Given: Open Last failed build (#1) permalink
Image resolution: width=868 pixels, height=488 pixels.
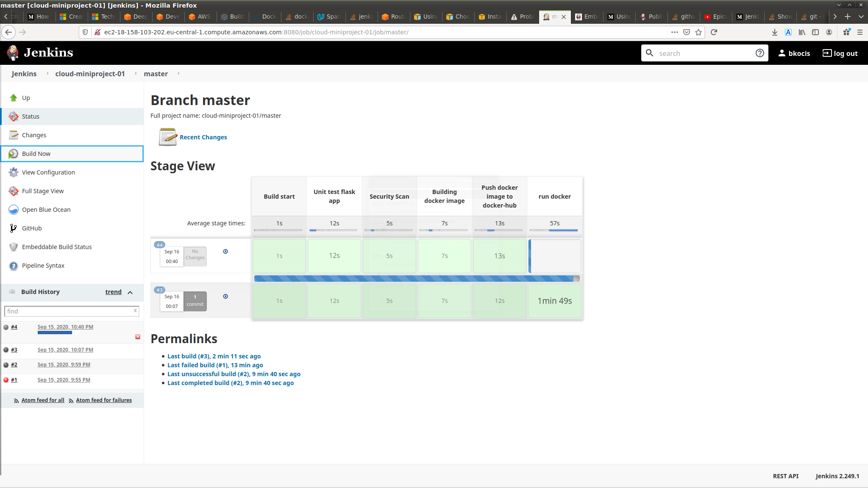Looking at the screenshot, I should pos(215,365).
